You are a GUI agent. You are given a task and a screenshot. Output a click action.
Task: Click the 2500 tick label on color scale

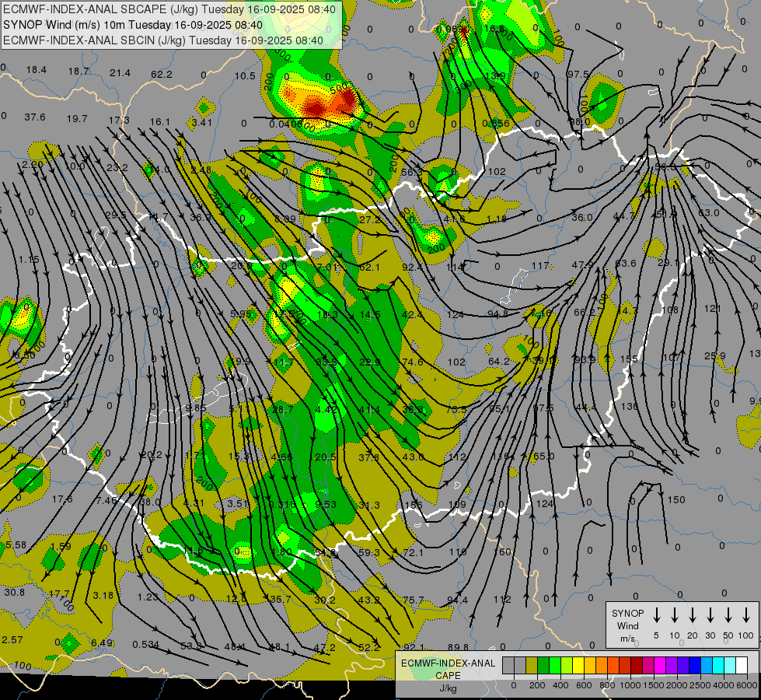700,686
